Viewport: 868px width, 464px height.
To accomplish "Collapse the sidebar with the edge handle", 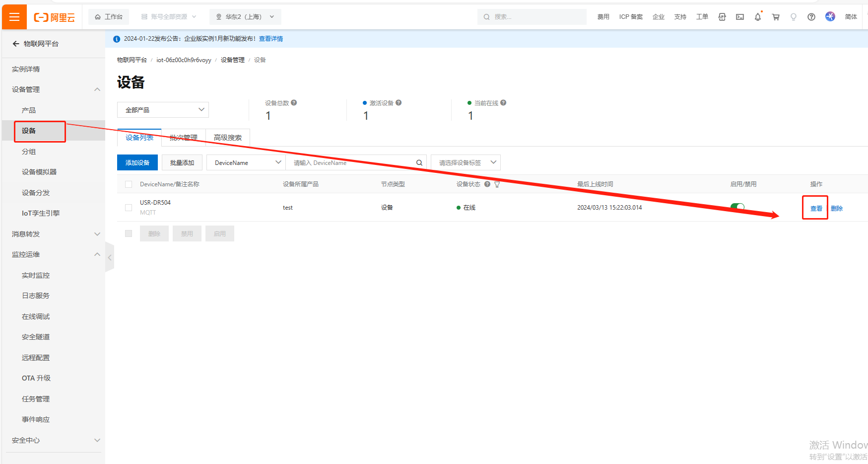I will [x=110, y=257].
